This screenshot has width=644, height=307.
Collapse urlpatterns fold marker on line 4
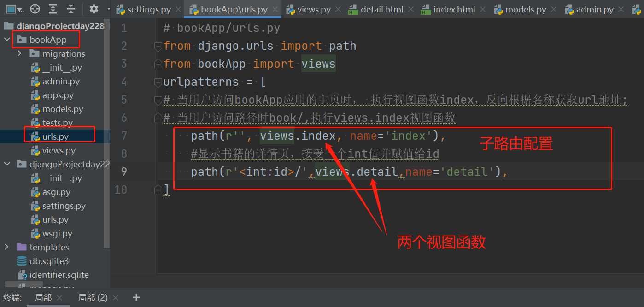click(158, 82)
